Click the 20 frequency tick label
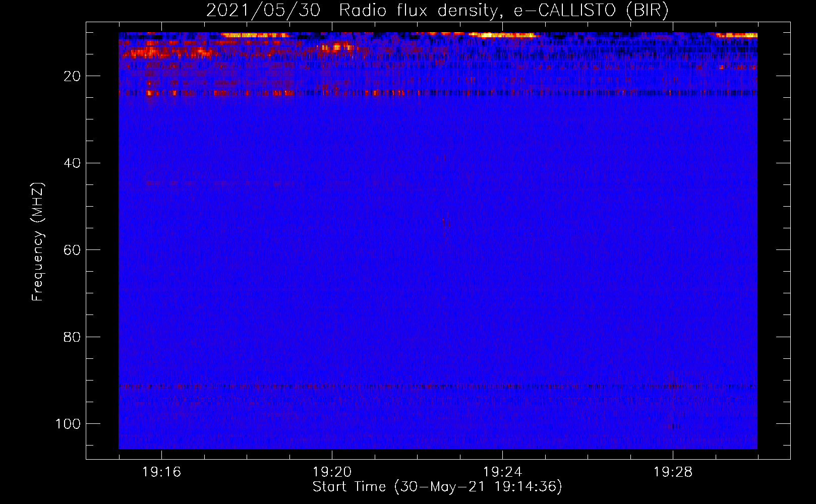 (x=72, y=76)
